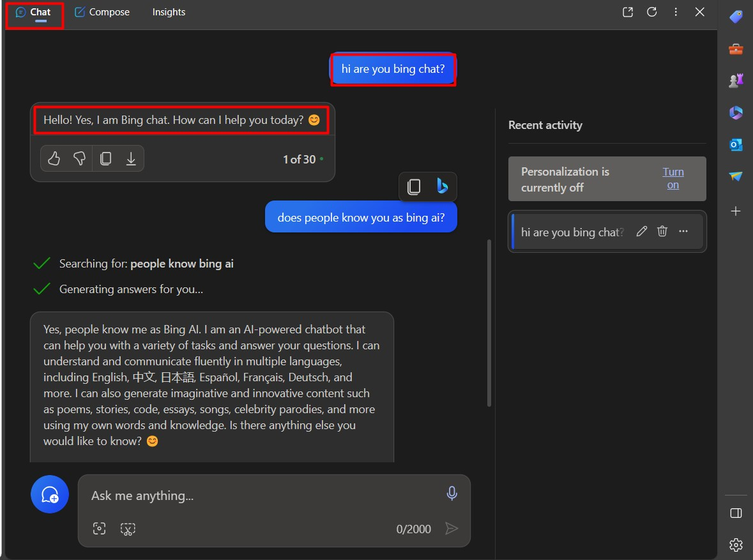
Task: Start a new topic with blue button
Action: 50,494
